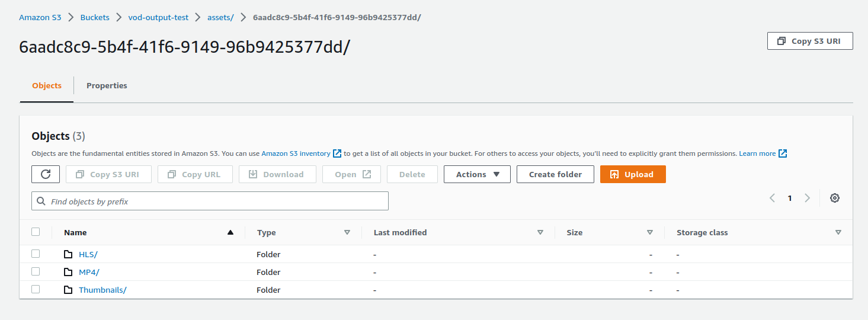The width and height of the screenshot is (868, 320).
Task: Sort by Type column arrow
Action: [347, 232]
